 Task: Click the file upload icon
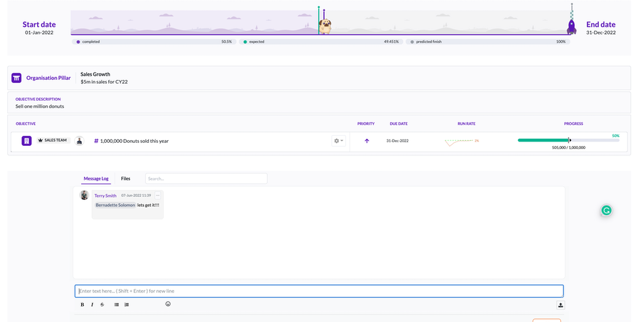(x=560, y=305)
